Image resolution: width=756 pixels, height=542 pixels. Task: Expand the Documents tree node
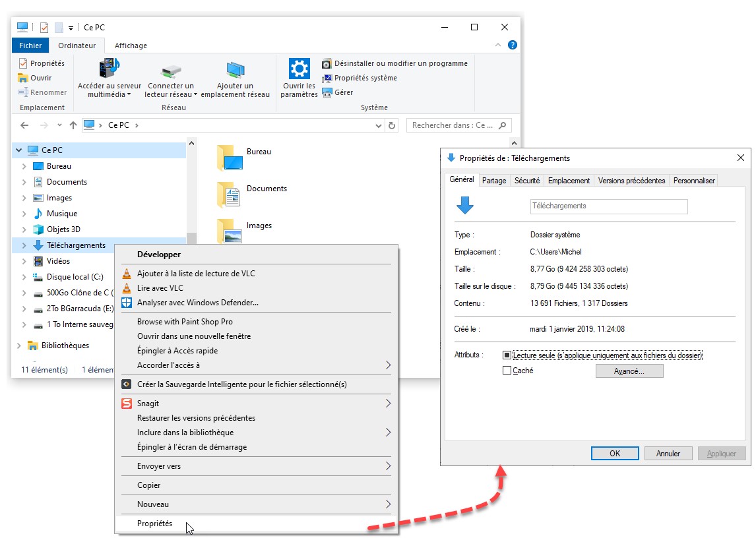(24, 182)
